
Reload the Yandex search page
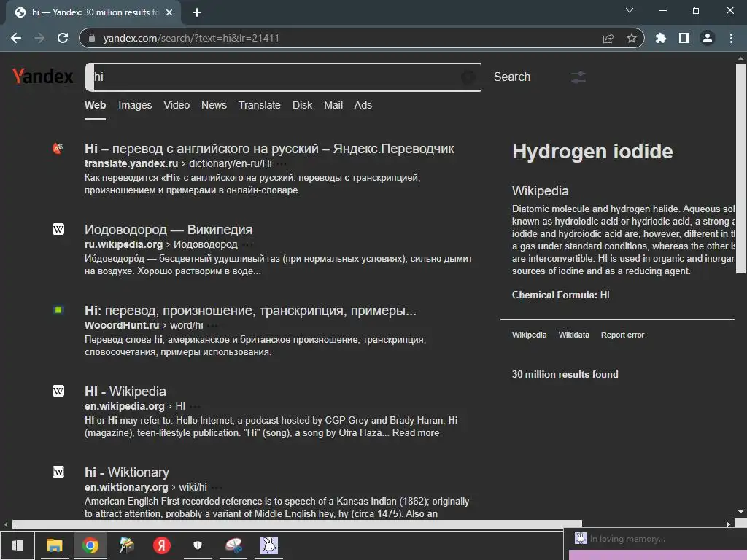point(63,38)
